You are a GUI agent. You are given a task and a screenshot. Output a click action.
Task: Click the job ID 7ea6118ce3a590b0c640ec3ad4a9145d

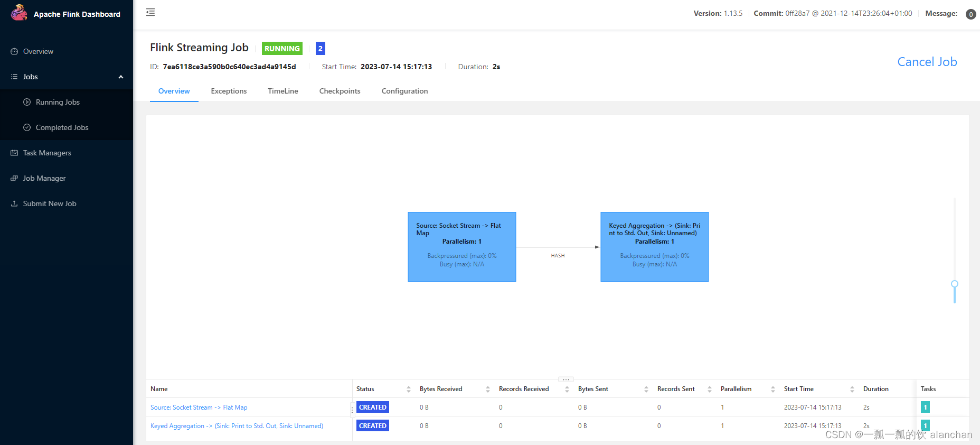click(229, 67)
